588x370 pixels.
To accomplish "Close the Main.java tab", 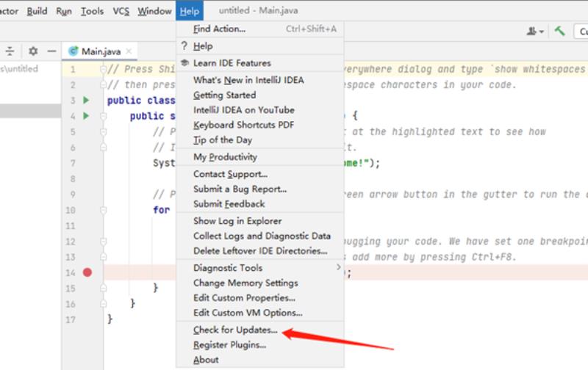I will 129,51.
